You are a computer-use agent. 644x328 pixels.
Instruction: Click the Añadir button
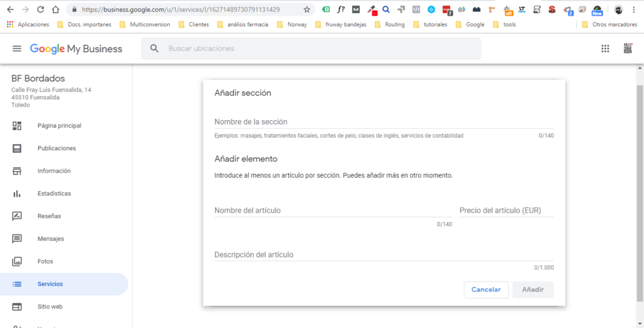click(533, 290)
